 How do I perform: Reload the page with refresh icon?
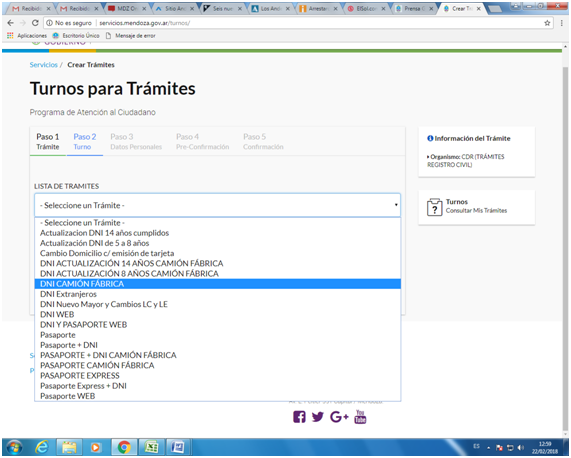pos(35,23)
